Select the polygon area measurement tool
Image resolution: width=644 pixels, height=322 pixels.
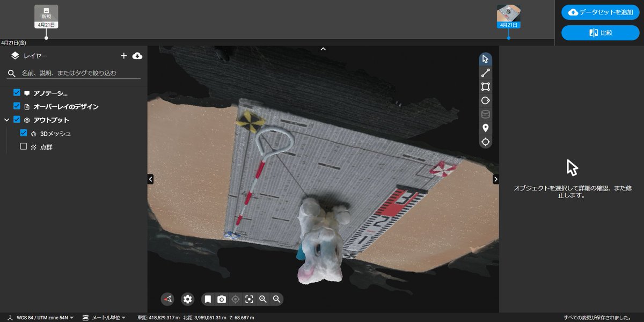485,86
